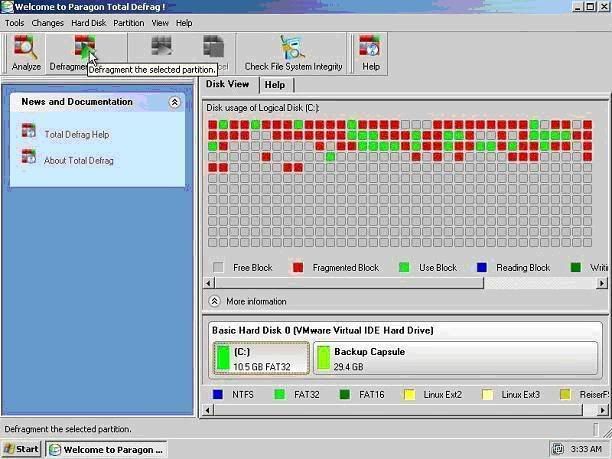The height and width of the screenshot is (459, 612).
Task: Click the block legend horizontal scrollbar thumb
Action: coord(349,283)
